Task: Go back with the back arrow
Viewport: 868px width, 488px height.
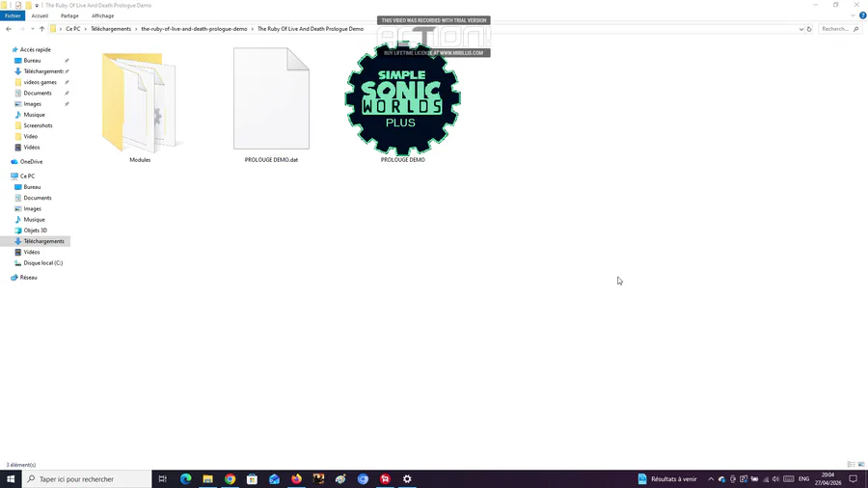Action: click(x=9, y=29)
